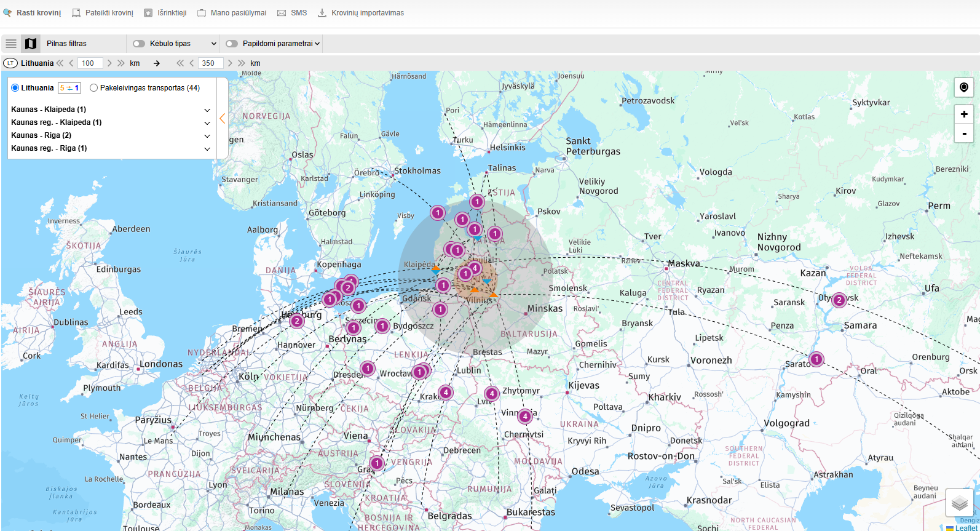Zoom out the map with minus button
Viewport: 980px width, 531px height.
click(963, 133)
